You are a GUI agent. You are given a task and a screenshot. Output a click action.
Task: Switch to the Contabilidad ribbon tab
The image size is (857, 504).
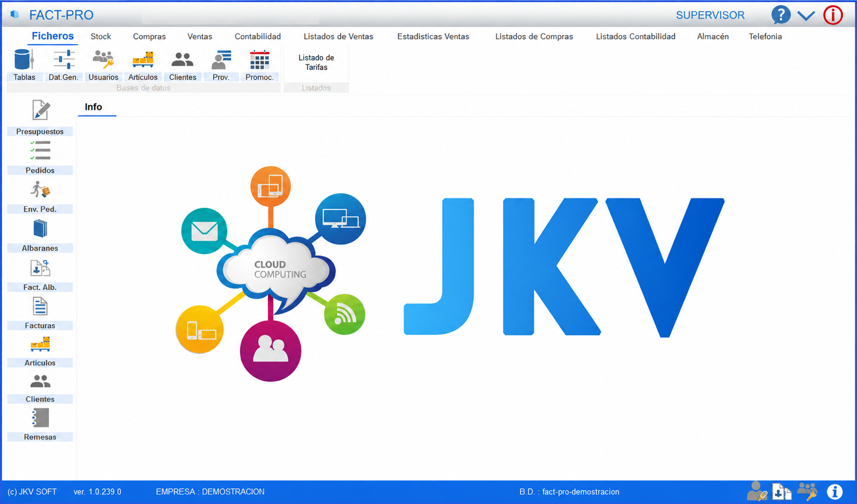(x=258, y=36)
